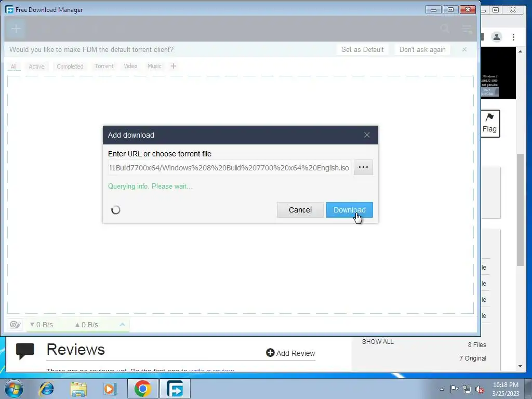Screen dimensions: 532x399
Task: Launch Internet Explorer from taskbar
Action: pos(46,389)
